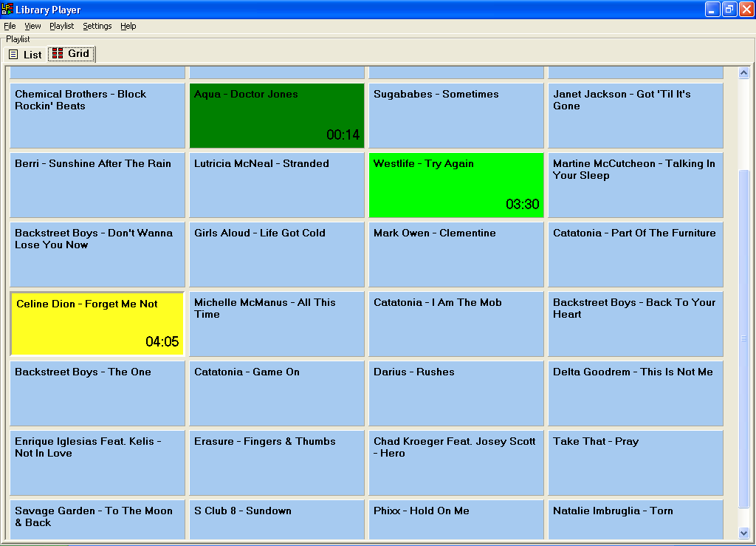Select Janet Jackson - Got 'Til It's Gone
Screen dimensions: 756x546
636,116
